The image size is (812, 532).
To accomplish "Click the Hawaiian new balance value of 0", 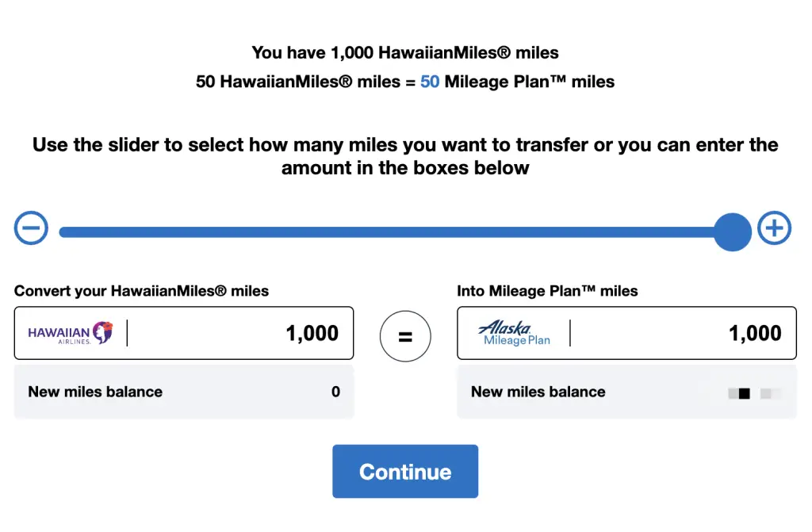I will click(x=335, y=392).
